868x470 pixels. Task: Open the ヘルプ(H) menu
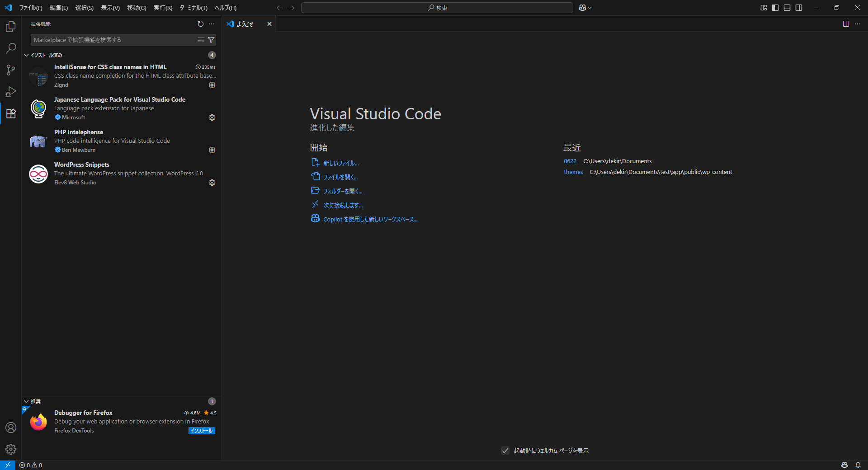tap(226, 8)
